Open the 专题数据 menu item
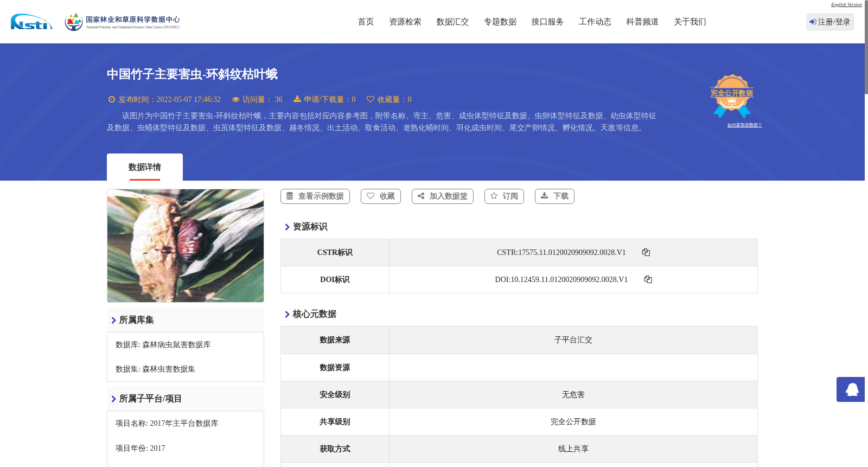Viewport: 868px width, 467px height. pyautogui.click(x=500, y=22)
